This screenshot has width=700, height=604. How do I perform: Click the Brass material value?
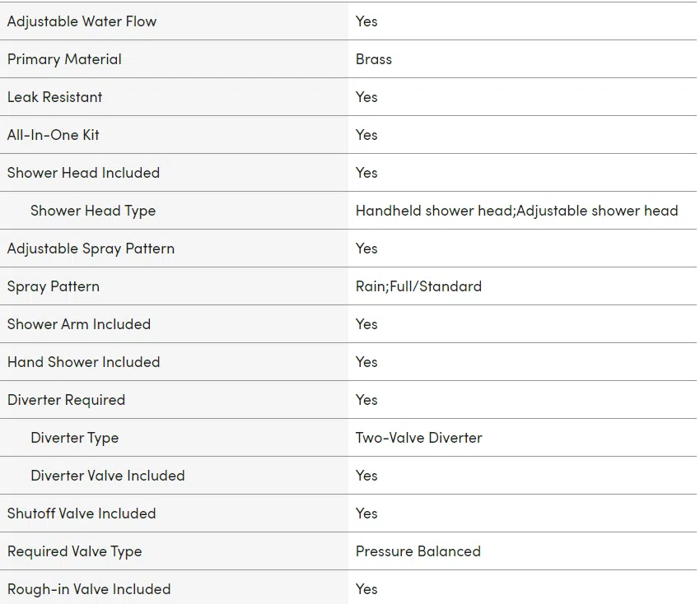point(374,59)
